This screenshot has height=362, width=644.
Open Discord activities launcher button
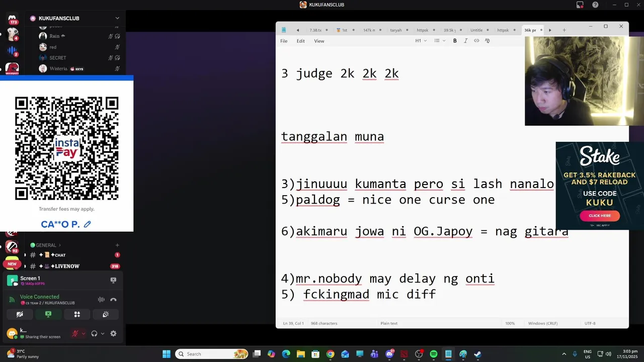point(77,314)
